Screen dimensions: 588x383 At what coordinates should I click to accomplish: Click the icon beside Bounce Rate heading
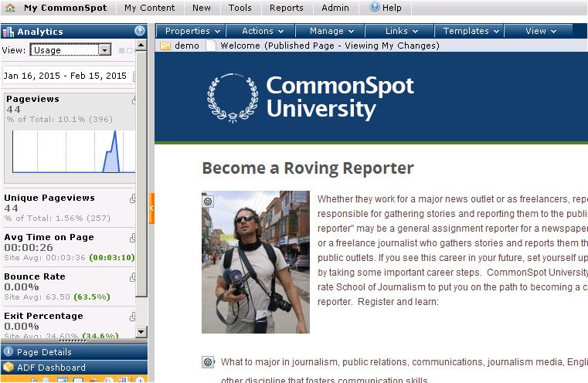[x=132, y=277]
